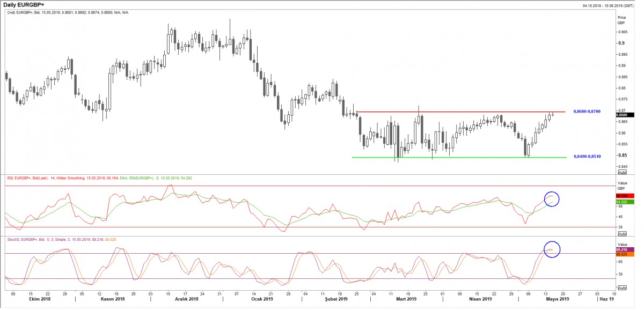This screenshot has width=644, height=310.
Task: Click the red RSI value label 60.164
Action: click(x=626, y=196)
